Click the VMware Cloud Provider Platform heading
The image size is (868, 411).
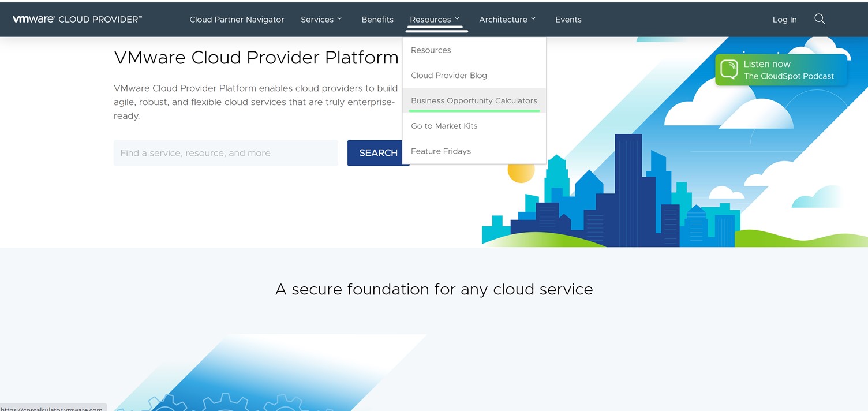pos(256,58)
